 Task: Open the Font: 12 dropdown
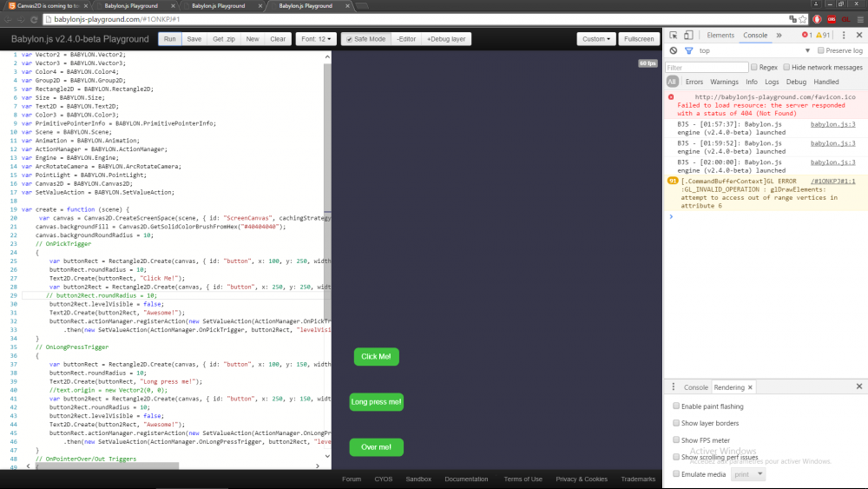(x=316, y=39)
